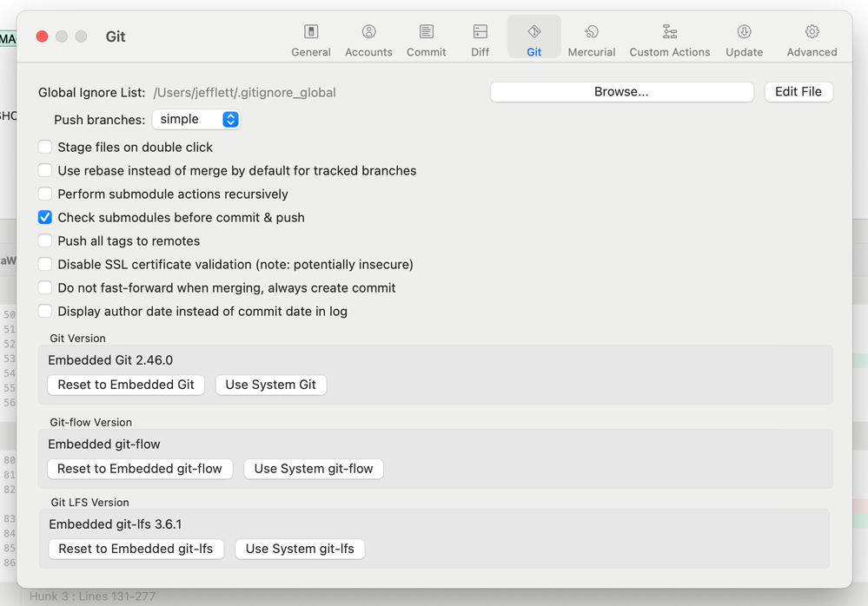Screen dimensions: 868x606
Task: Click the Browse... button
Action: click(x=621, y=92)
